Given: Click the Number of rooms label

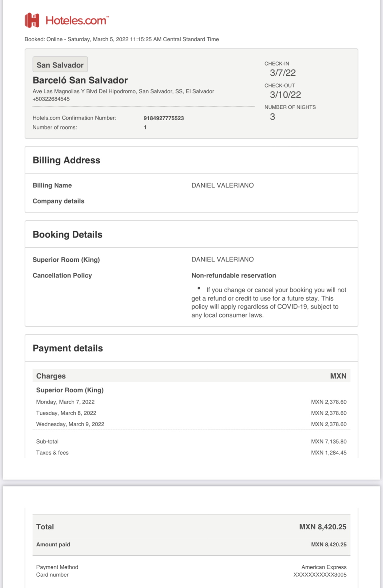Looking at the screenshot, I should click(55, 127).
